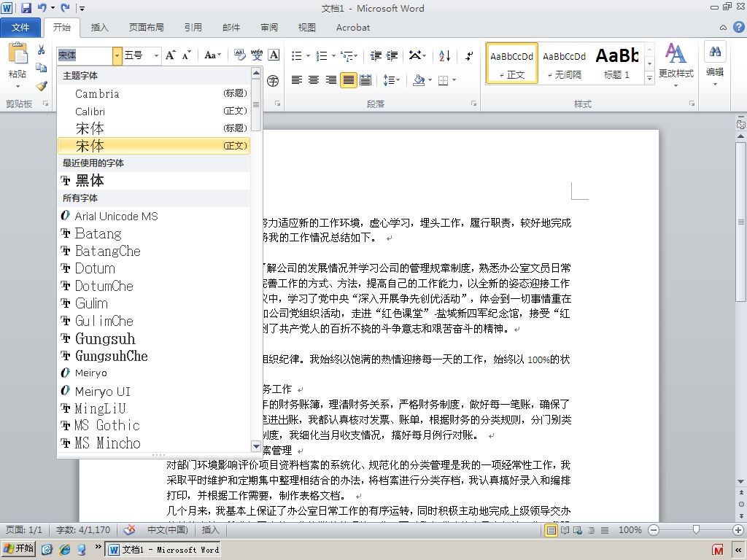This screenshot has width=747, height=560.
Task: Toggle the Show paragraph marks icon
Action: click(x=469, y=55)
